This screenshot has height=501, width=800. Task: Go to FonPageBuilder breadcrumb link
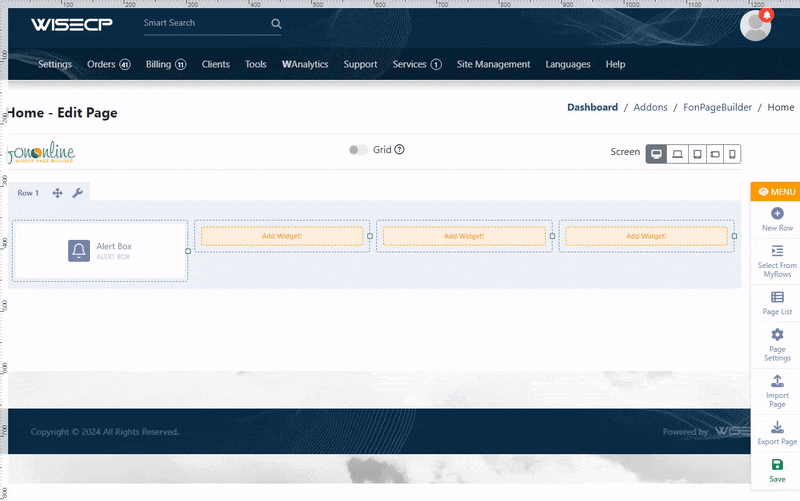coord(717,107)
